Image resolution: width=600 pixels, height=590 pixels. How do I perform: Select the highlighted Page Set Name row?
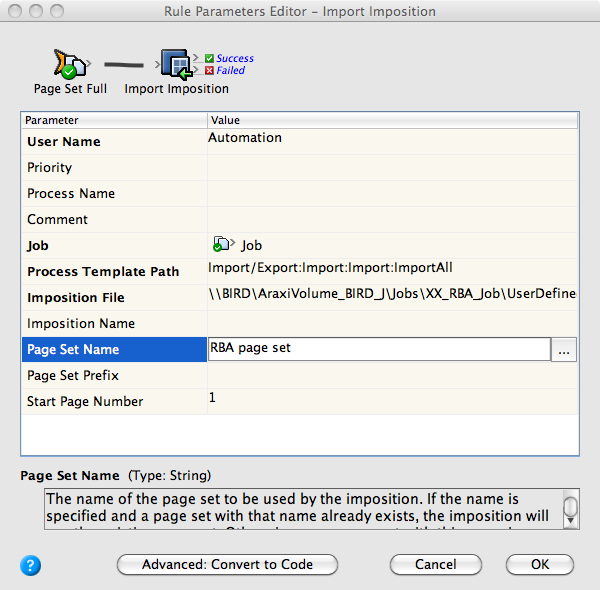pos(114,349)
